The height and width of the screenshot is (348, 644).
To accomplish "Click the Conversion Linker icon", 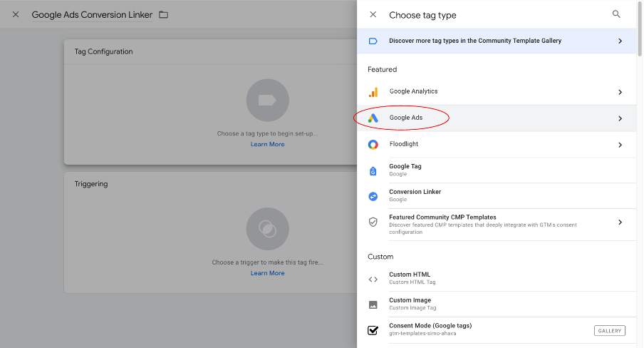I will pyautogui.click(x=373, y=196).
